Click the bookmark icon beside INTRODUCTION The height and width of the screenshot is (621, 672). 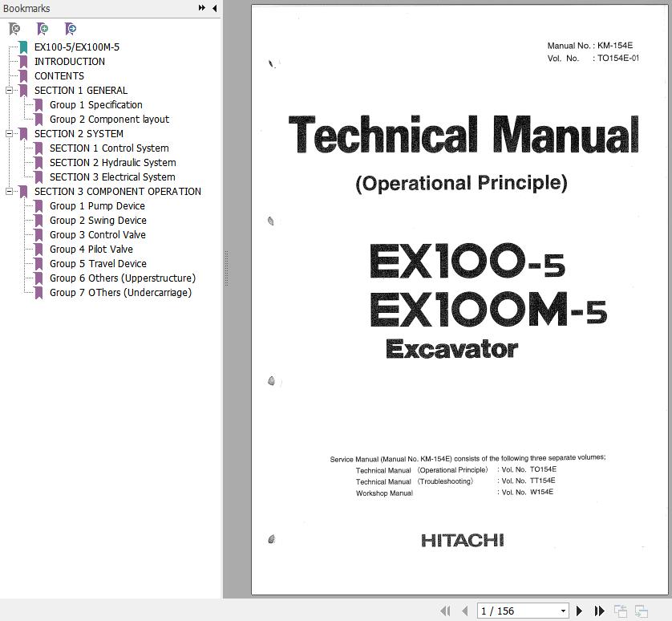[23, 62]
